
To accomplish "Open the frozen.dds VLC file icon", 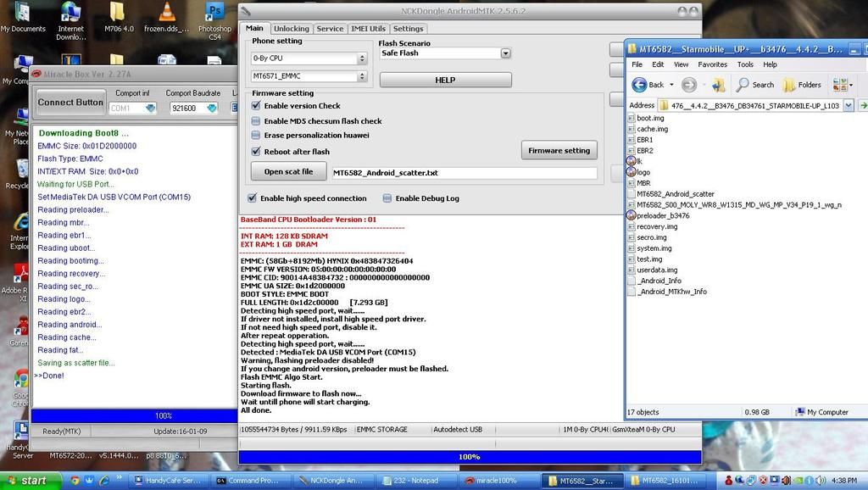I will pyautogui.click(x=167, y=13).
